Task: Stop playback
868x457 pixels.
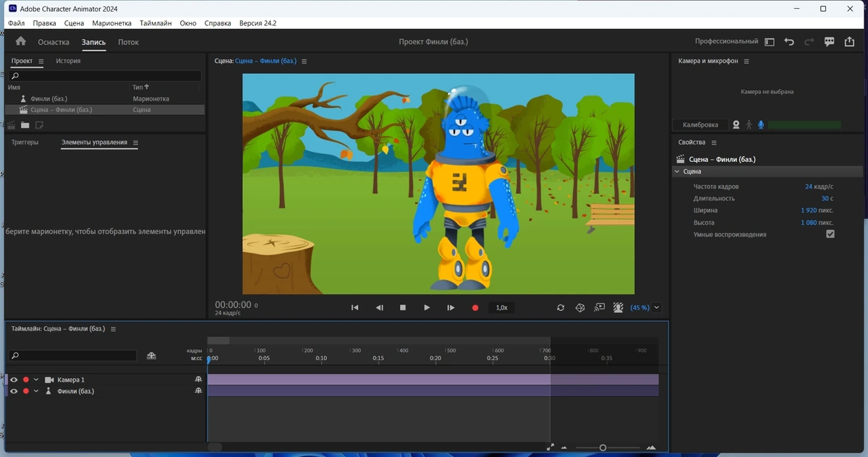Action: point(403,307)
